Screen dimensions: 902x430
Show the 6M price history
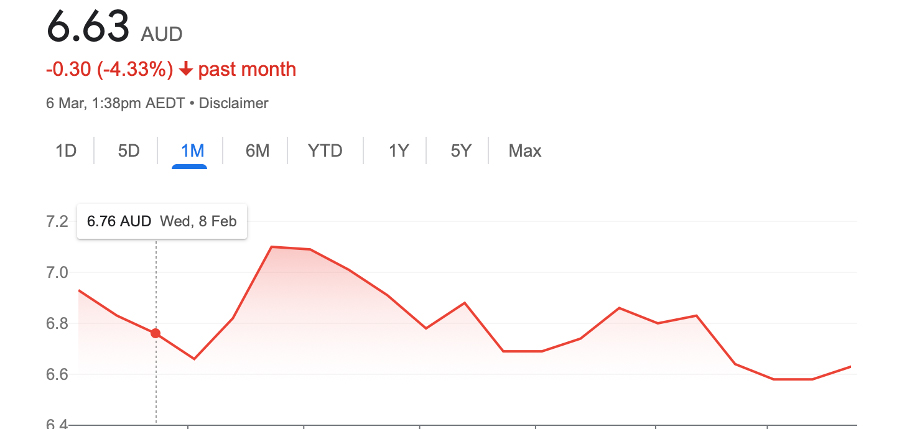click(257, 151)
